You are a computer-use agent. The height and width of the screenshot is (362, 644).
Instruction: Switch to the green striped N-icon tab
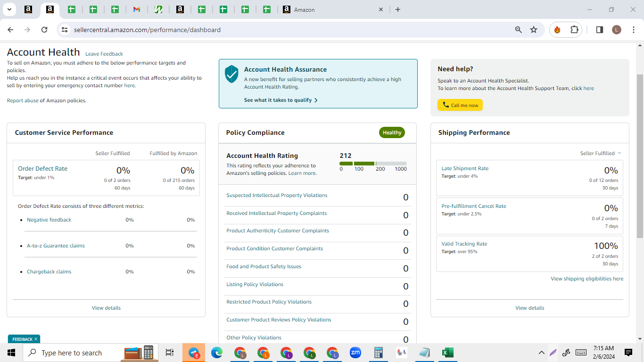[x=158, y=9]
